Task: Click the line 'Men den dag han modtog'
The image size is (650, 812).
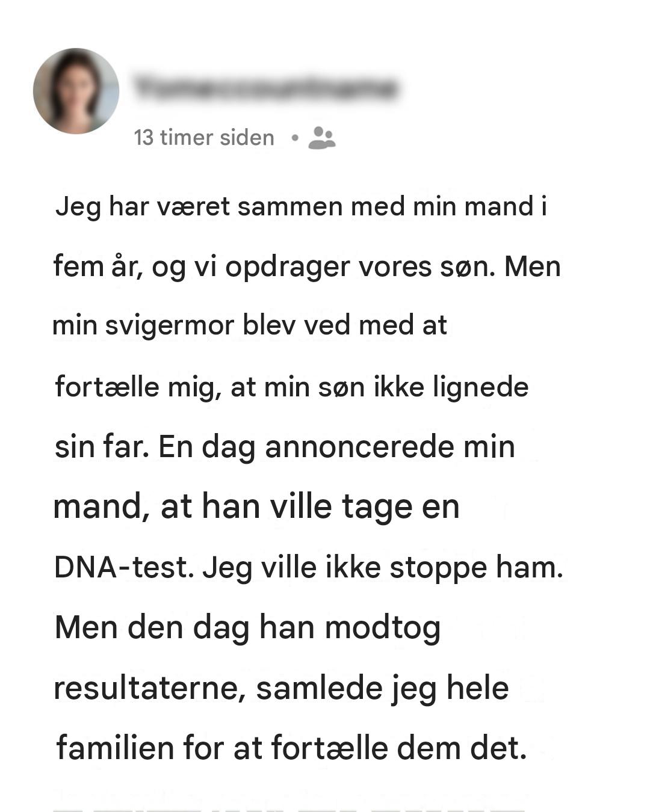Action: (x=248, y=629)
